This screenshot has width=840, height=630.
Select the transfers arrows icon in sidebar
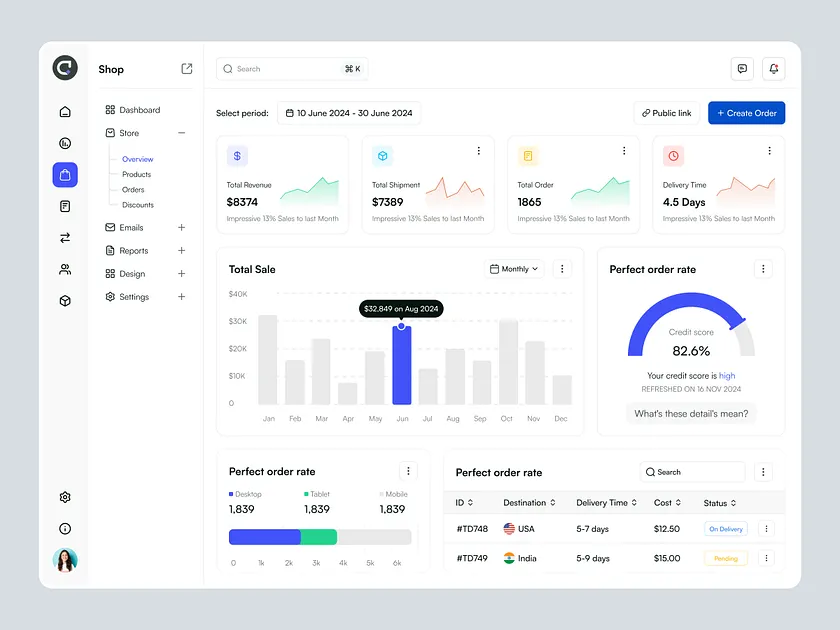click(64, 238)
